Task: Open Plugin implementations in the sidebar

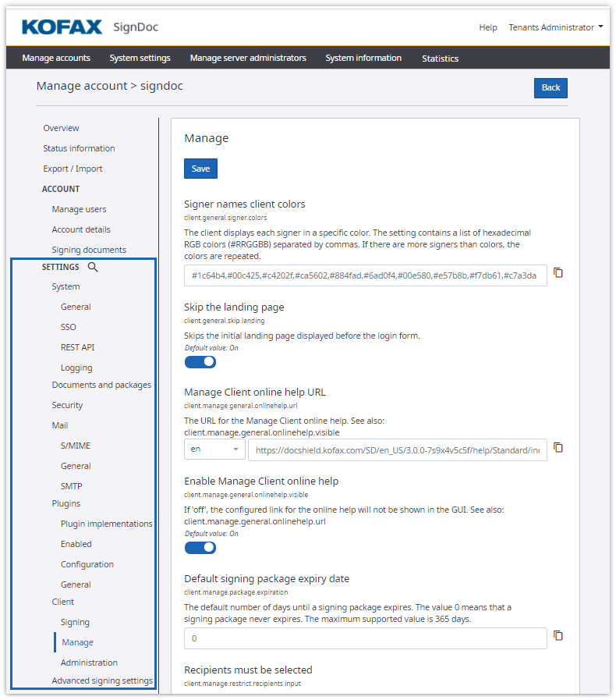Action: [106, 524]
